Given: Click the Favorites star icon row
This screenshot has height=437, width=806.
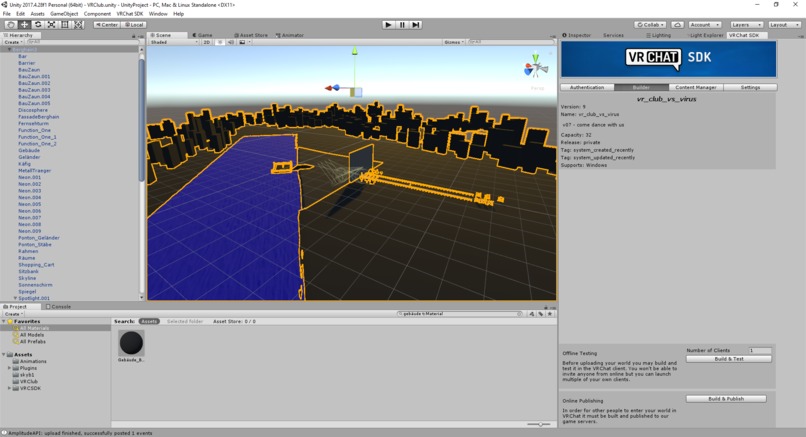Looking at the screenshot, I should (x=56, y=321).
